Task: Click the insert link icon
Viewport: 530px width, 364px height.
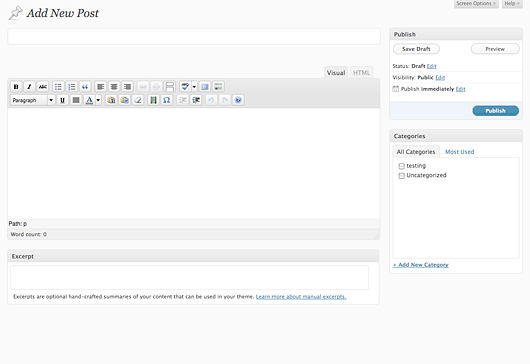Action: (x=143, y=87)
